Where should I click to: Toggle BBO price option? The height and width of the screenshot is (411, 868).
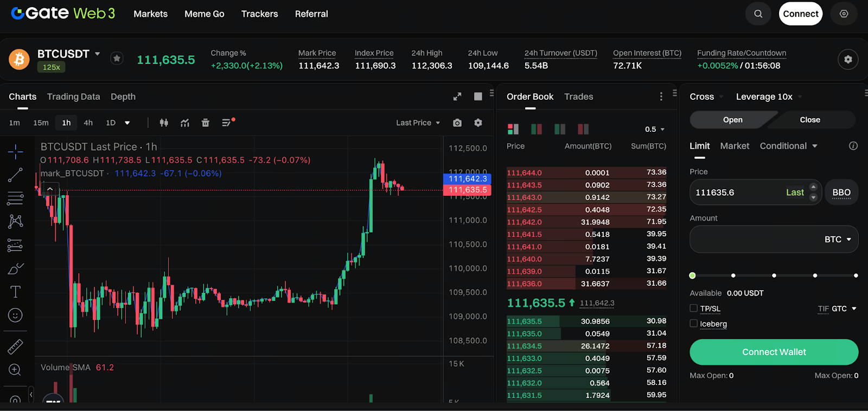(x=841, y=192)
